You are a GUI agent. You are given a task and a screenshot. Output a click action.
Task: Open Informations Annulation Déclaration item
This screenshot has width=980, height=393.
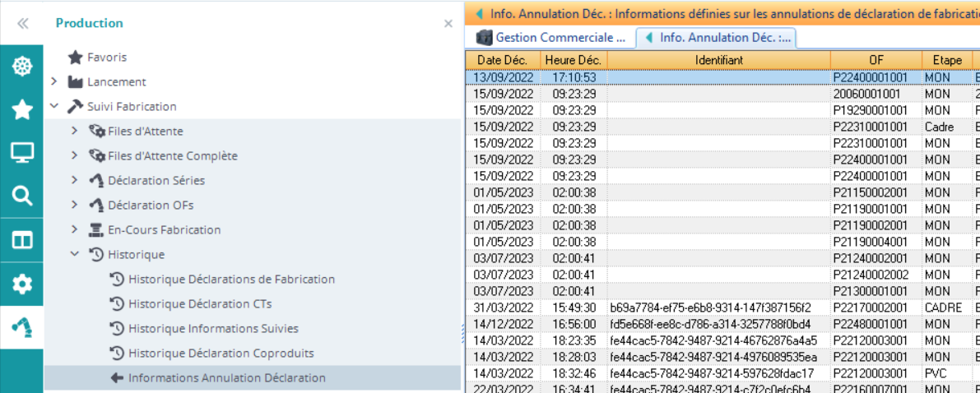(226, 378)
